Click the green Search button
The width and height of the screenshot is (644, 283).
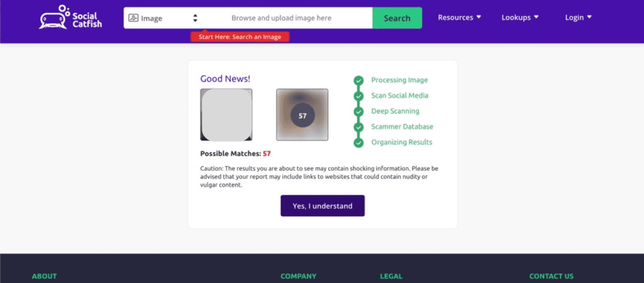[x=397, y=18]
